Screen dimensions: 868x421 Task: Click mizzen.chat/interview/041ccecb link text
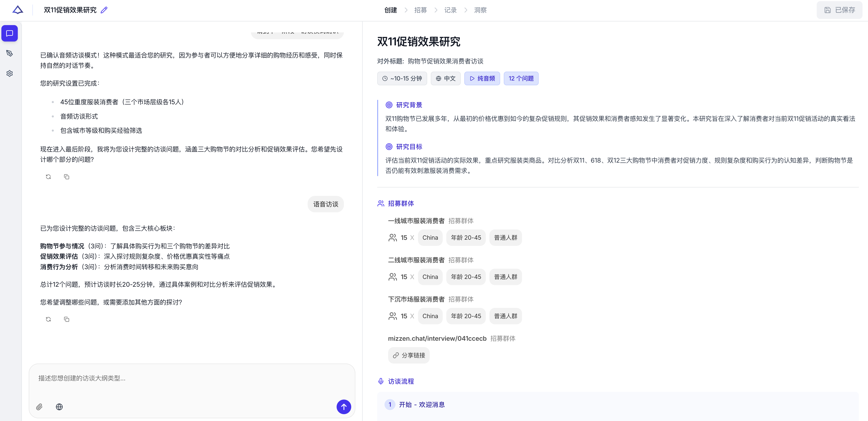pyautogui.click(x=437, y=338)
